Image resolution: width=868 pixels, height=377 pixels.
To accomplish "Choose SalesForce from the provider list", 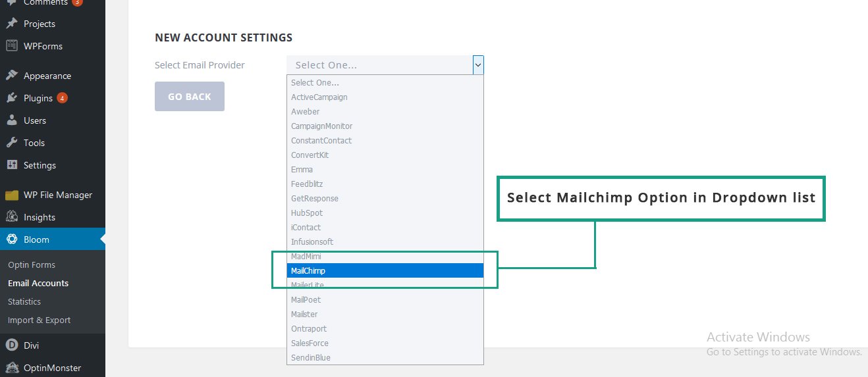I will pyautogui.click(x=385, y=343).
